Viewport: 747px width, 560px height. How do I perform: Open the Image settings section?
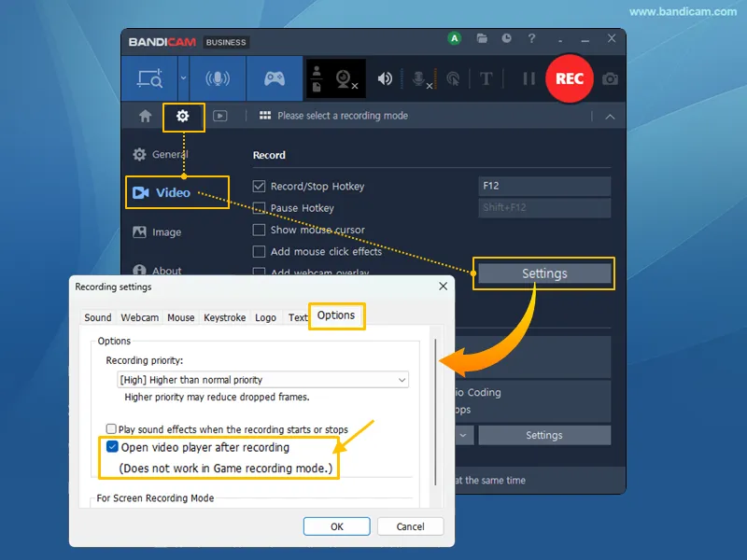click(x=157, y=232)
